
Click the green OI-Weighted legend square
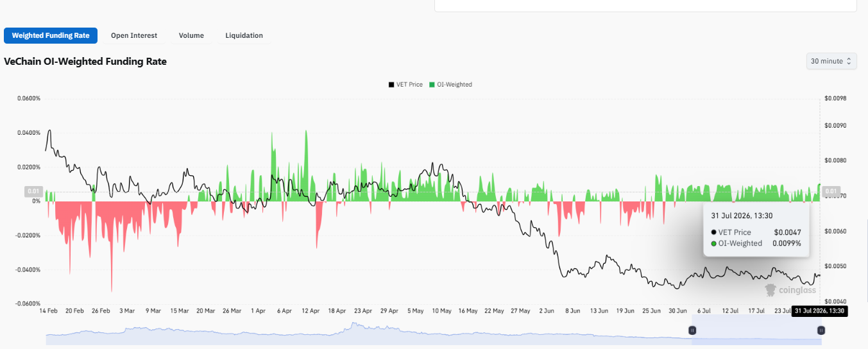[x=432, y=85]
